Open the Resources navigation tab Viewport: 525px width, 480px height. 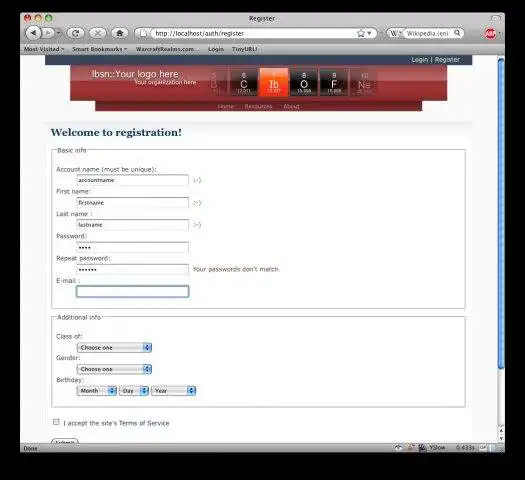258,106
